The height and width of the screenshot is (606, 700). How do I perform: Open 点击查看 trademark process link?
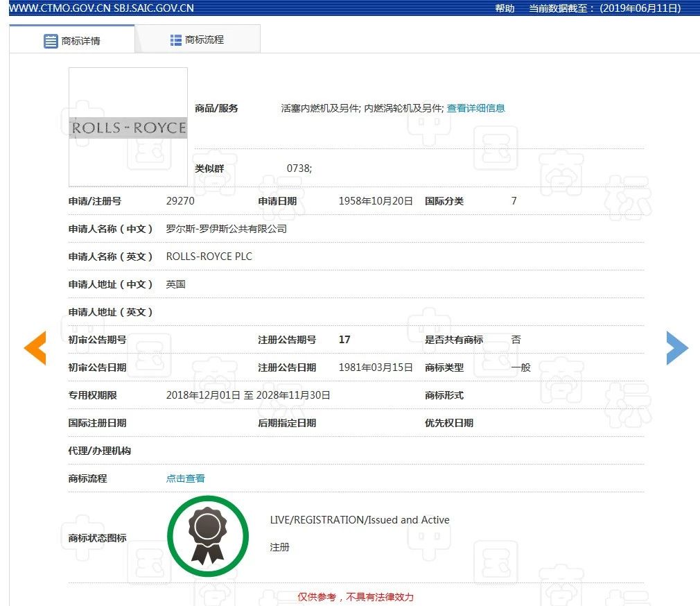185,478
